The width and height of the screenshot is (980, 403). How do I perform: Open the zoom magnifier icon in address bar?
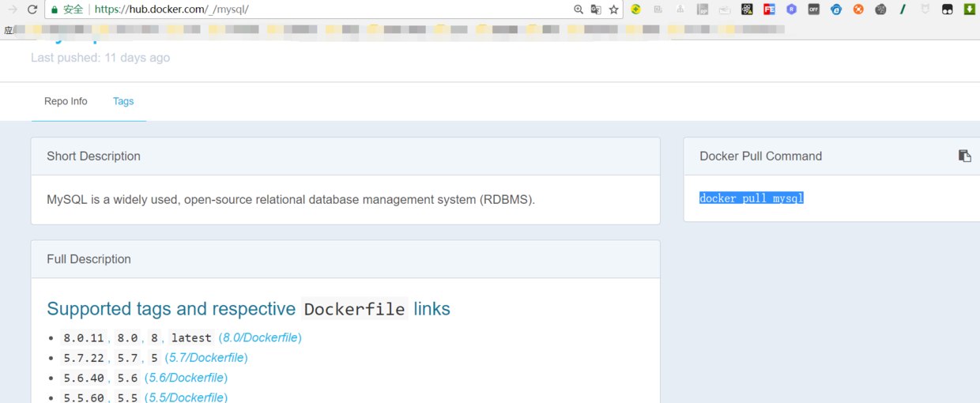(x=579, y=9)
